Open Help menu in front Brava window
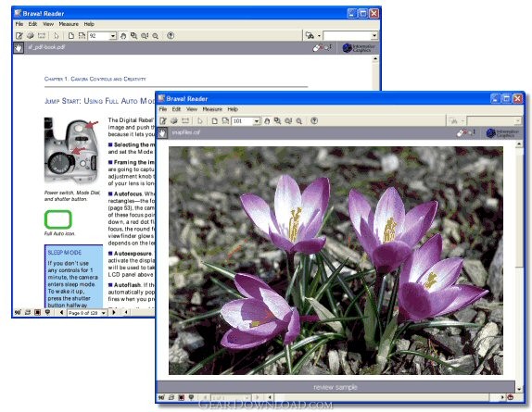The image size is (532, 412). 233,109
